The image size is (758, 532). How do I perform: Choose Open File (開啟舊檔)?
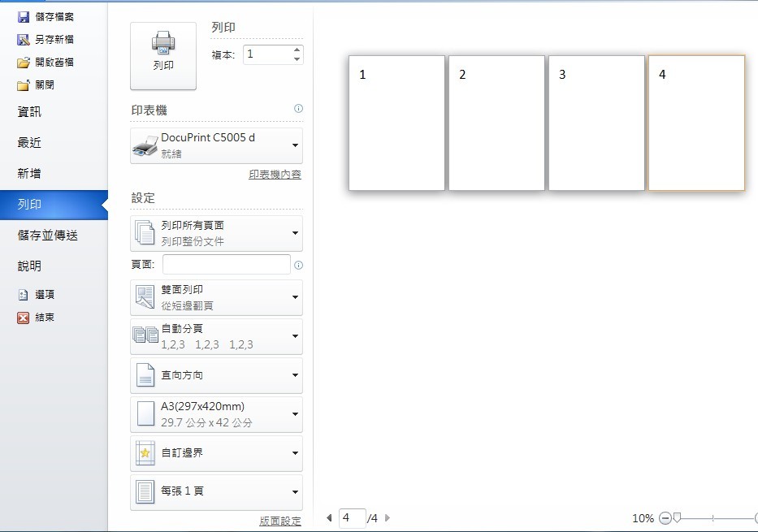(x=45, y=63)
